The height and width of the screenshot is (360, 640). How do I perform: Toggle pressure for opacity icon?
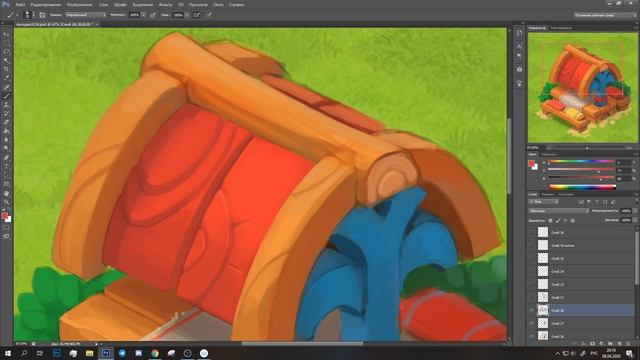153,15
